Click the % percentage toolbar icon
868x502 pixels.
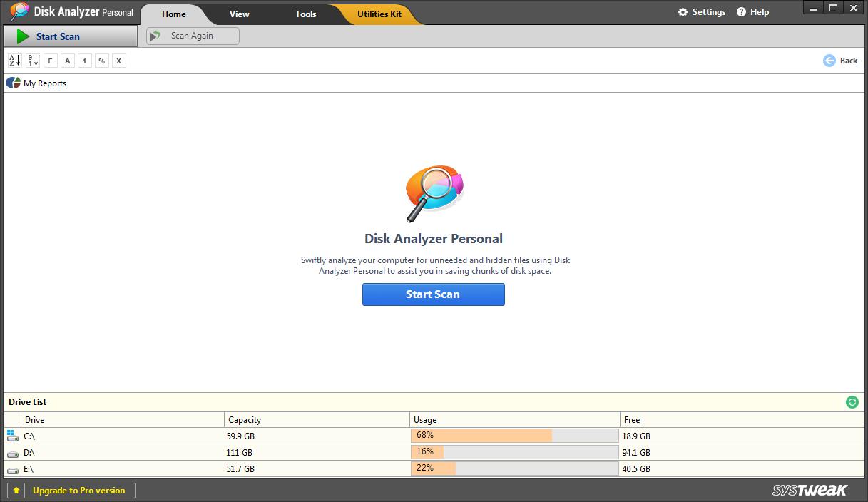(x=101, y=61)
